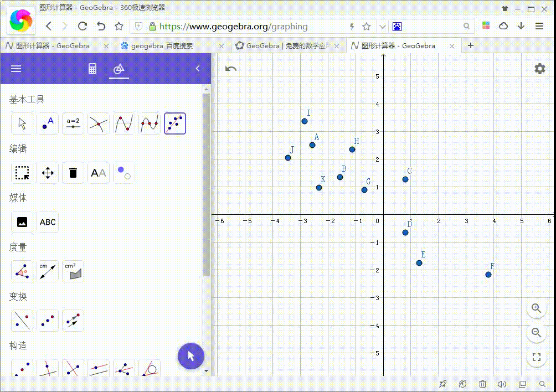This screenshot has height=392, width=556.
Task: Reload the current page
Action: 83,26
